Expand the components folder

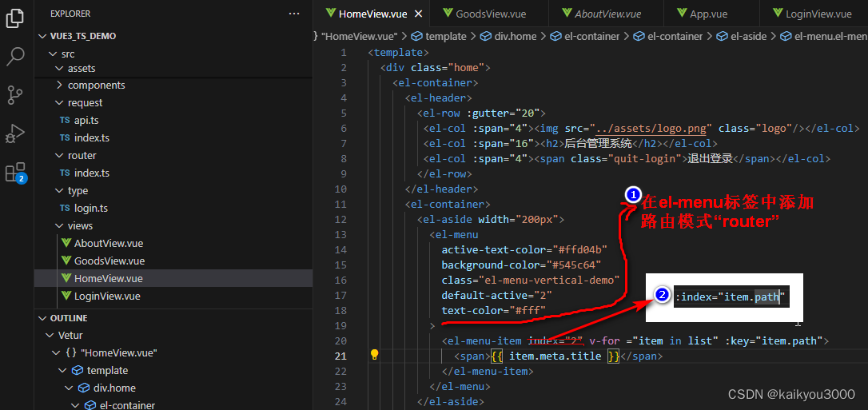pos(59,86)
